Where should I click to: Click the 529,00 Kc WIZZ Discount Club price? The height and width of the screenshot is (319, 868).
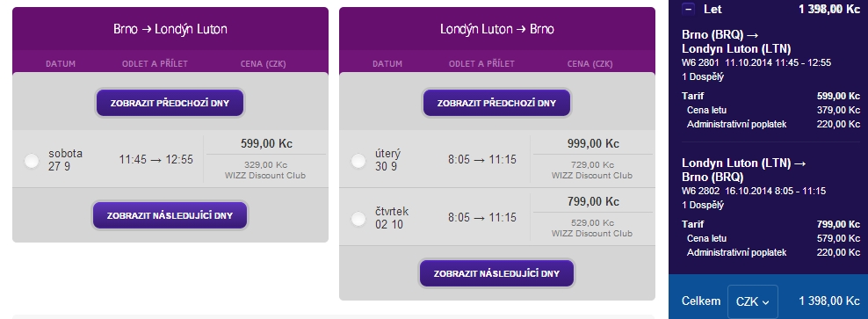tap(592, 222)
